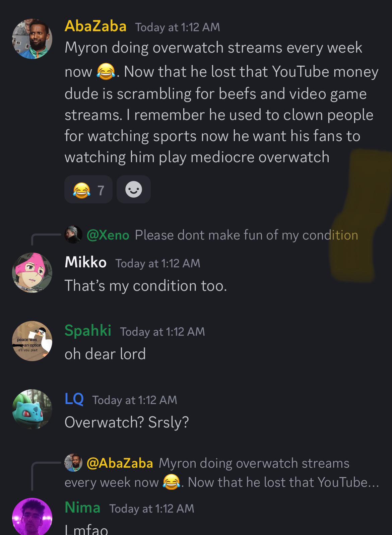Add a reaction with the smiley button
Viewport: 392px width, 535px height.
click(134, 190)
